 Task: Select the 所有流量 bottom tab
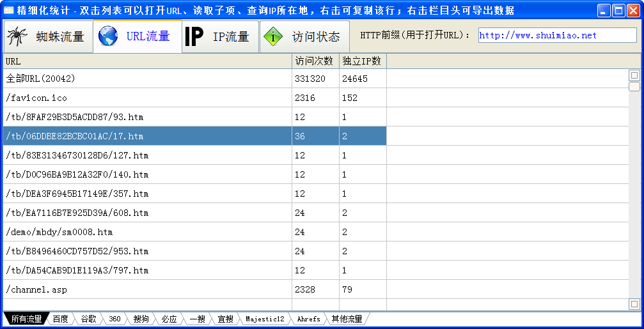pos(26,319)
